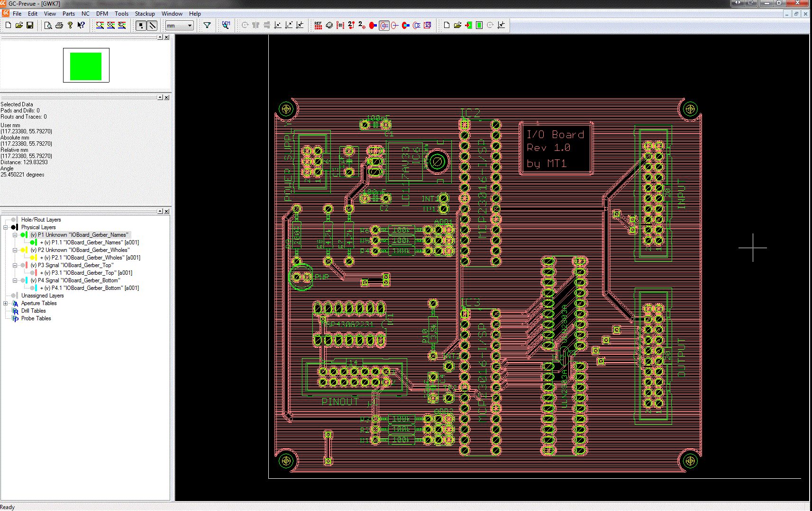Open the Print Preview toolbar icon
The image size is (812, 511).
pos(48,25)
